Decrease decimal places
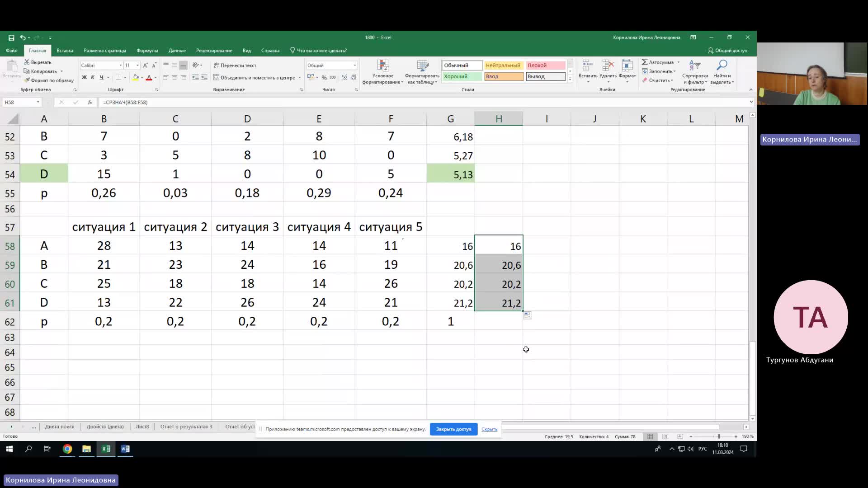The image size is (868, 488). click(x=353, y=78)
